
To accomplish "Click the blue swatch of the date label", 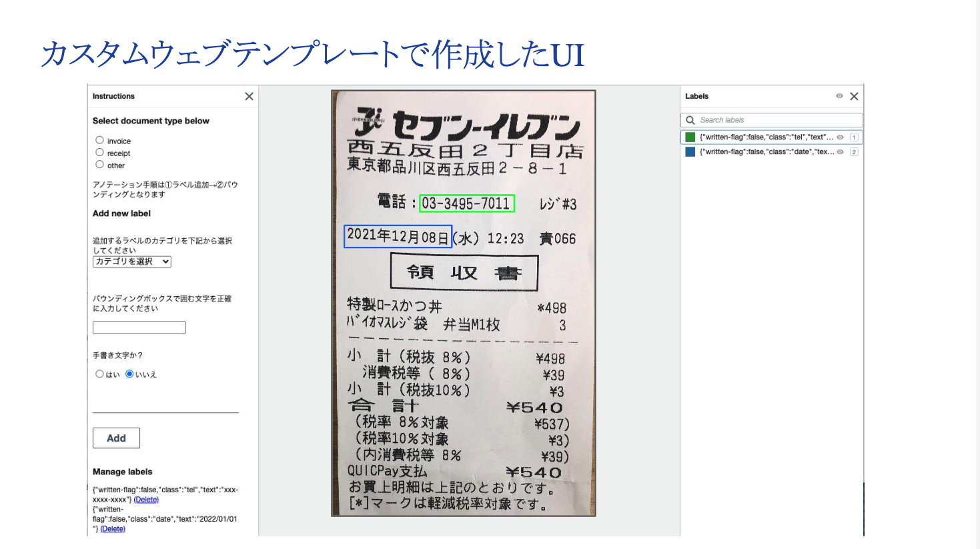I will click(x=690, y=152).
